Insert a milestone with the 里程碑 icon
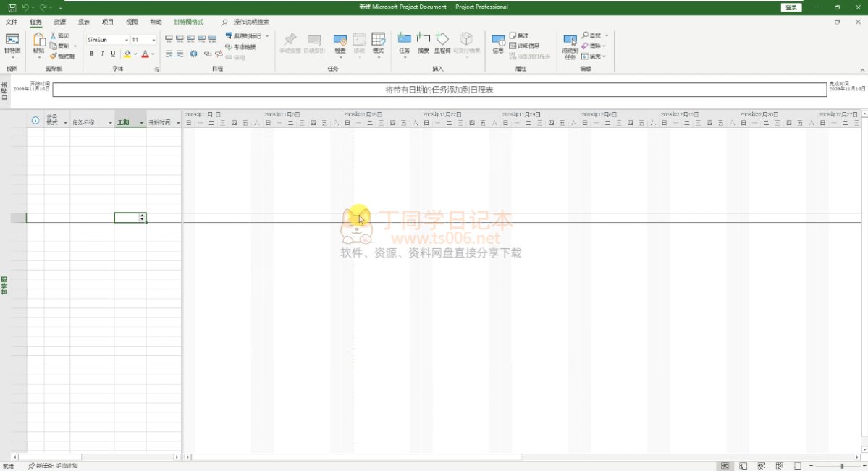The image size is (868, 471). (x=442, y=41)
